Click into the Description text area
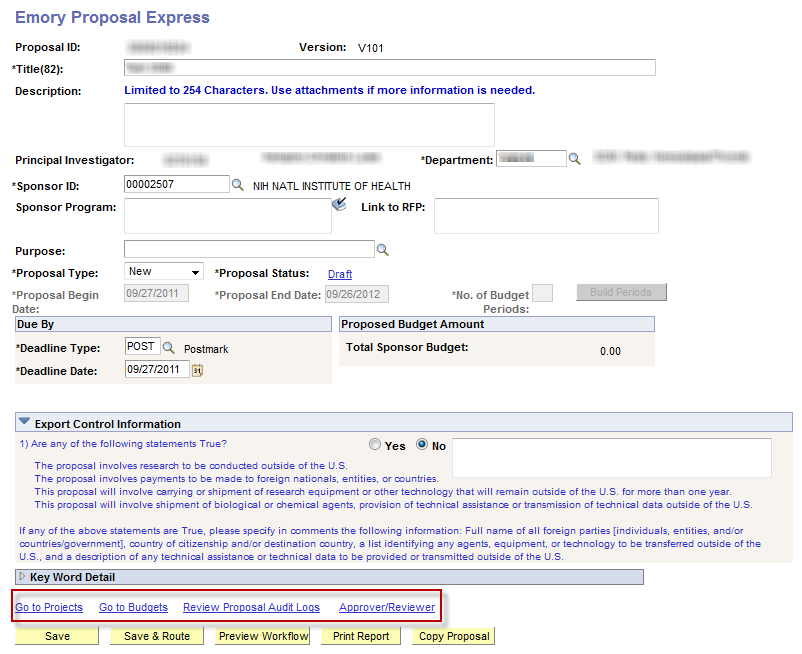The width and height of the screenshot is (802, 654). pos(309,125)
